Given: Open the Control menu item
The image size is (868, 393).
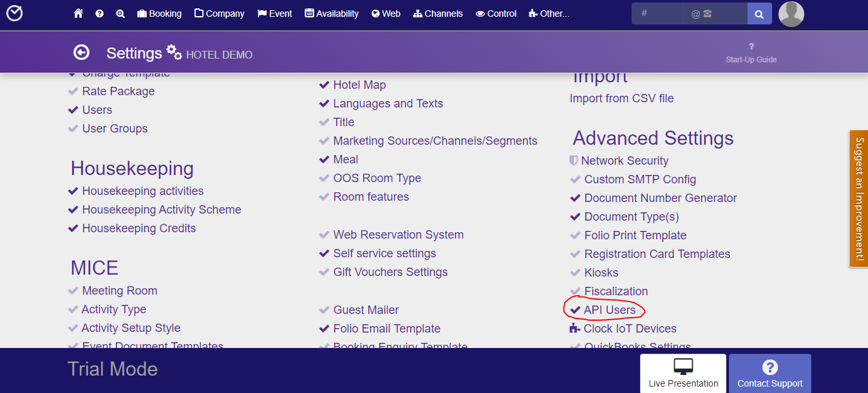Looking at the screenshot, I should [496, 14].
